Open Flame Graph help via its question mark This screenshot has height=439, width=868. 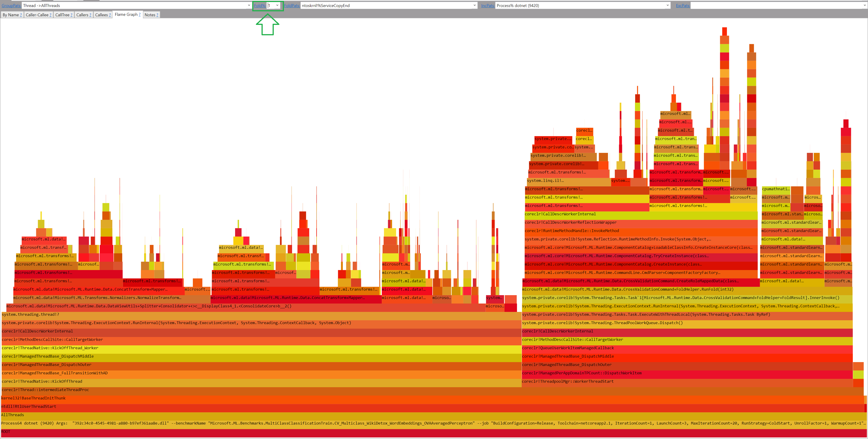139,14
